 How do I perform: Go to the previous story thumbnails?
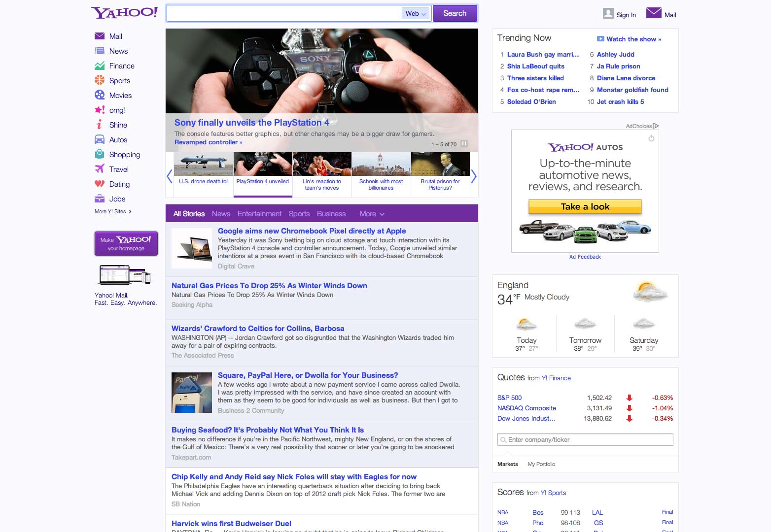[x=170, y=176]
